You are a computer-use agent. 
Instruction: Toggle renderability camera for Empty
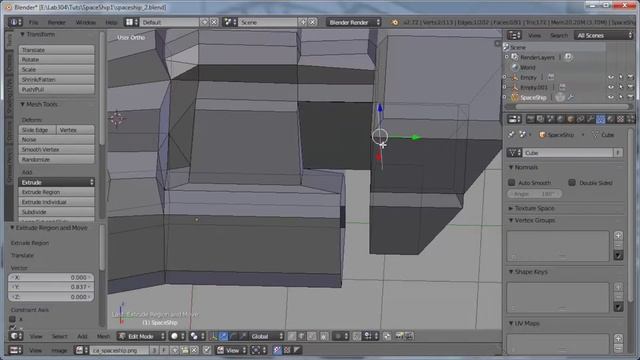click(631, 77)
